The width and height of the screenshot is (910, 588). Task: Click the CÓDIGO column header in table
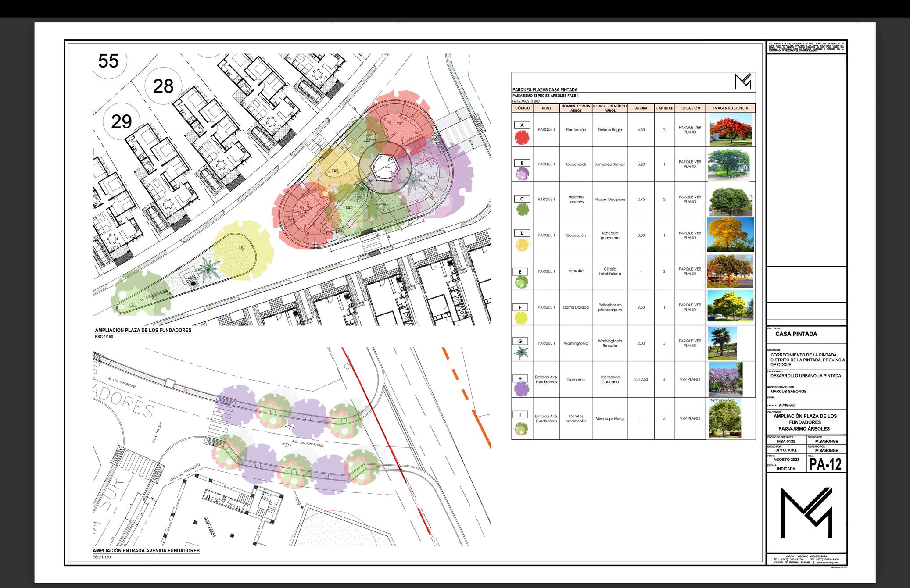(522, 108)
